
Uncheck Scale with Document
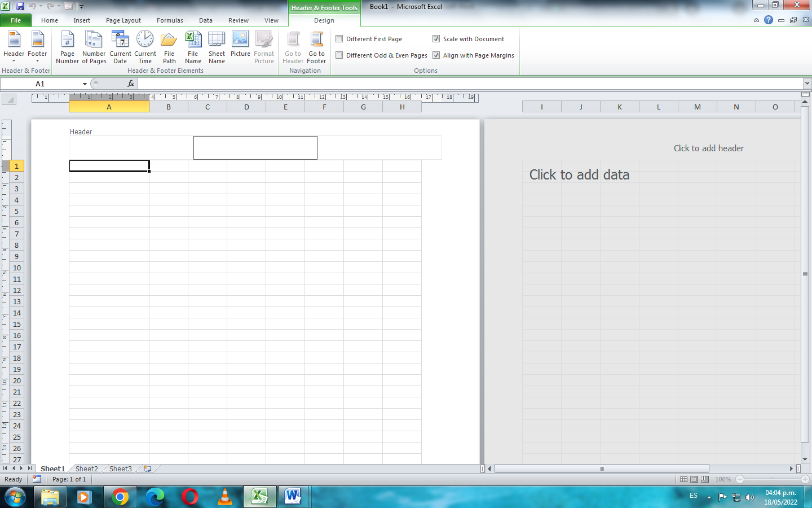click(436, 39)
